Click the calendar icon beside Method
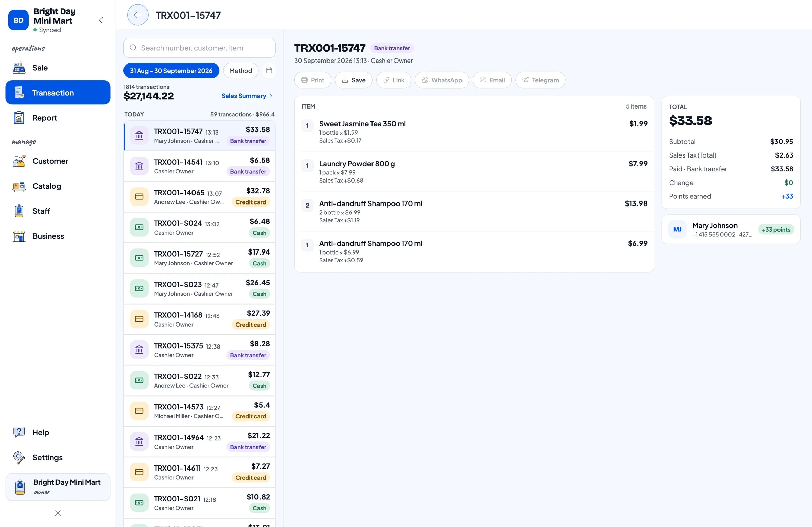Viewport: 812px width, 527px height. (x=269, y=71)
